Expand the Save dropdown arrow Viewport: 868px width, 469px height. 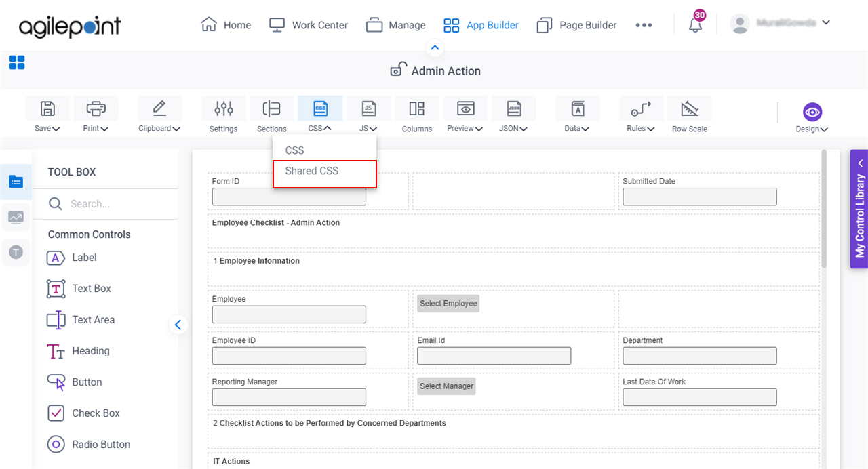pos(56,129)
